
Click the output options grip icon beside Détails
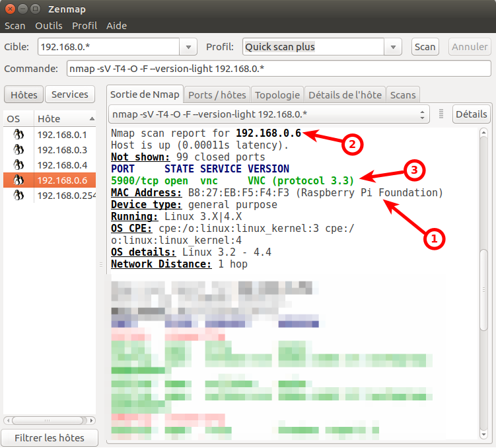click(x=441, y=114)
